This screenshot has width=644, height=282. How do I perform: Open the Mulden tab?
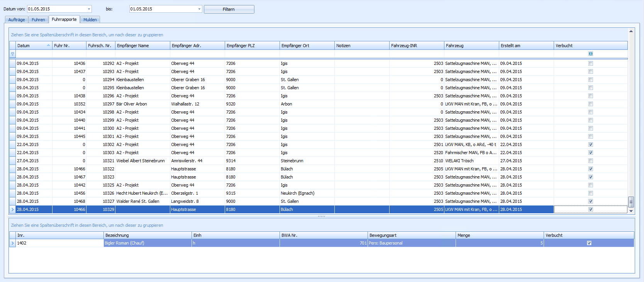[90, 20]
